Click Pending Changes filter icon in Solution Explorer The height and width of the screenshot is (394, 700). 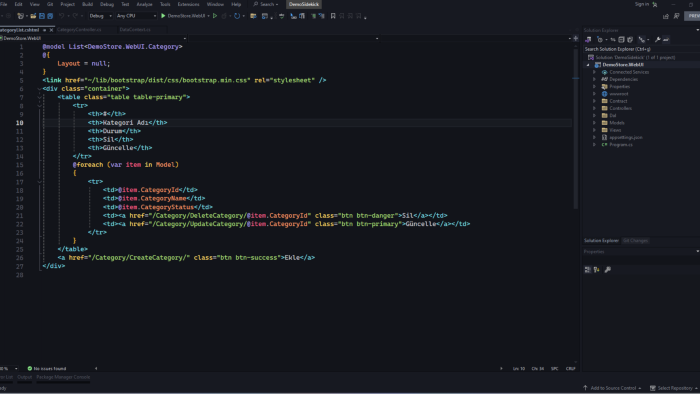pyautogui.click(x=600, y=40)
